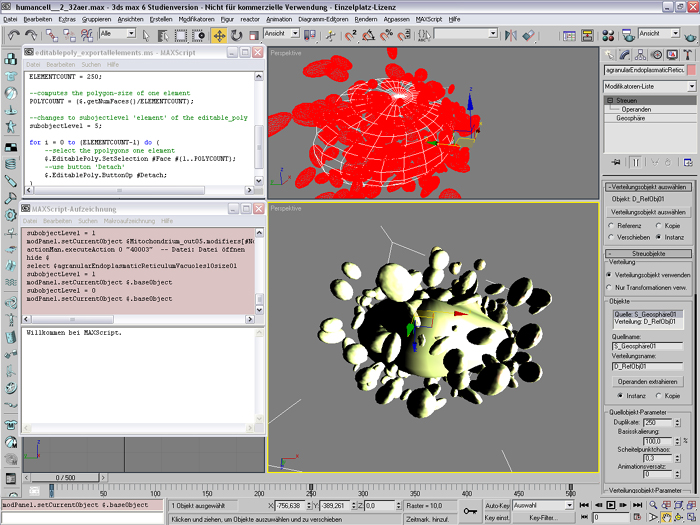The image size is (700, 525).
Task: Toggle the selection lock key icon
Action: pyautogui.click(x=471, y=511)
